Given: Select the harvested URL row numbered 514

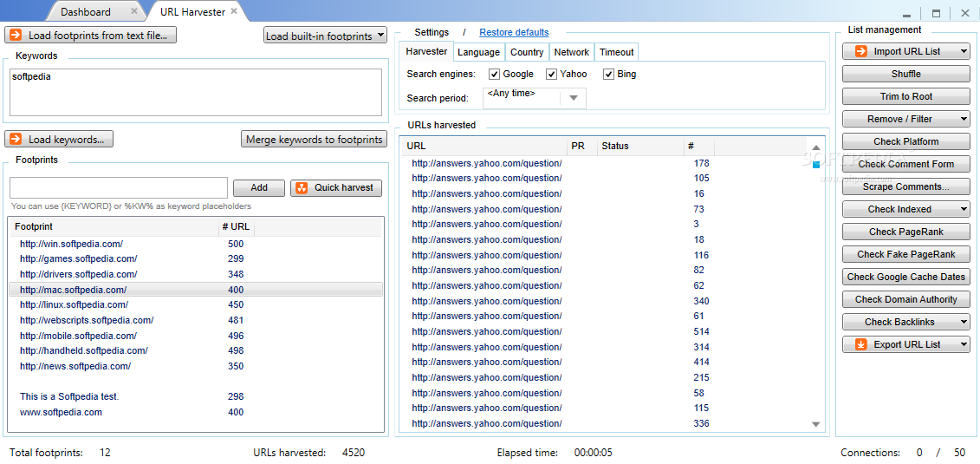Looking at the screenshot, I should click(605, 332).
